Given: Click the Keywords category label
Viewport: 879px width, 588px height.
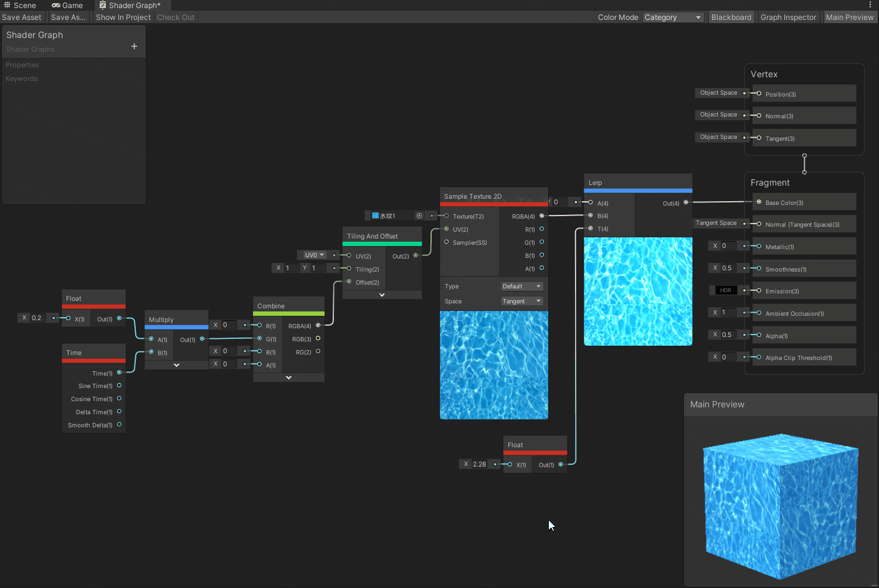Looking at the screenshot, I should coord(22,78).
